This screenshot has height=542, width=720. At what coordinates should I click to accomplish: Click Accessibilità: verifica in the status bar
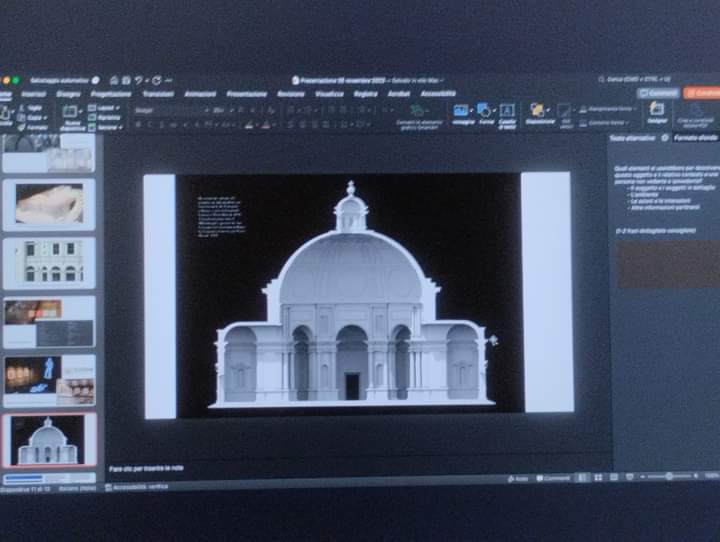pos(136,487)
